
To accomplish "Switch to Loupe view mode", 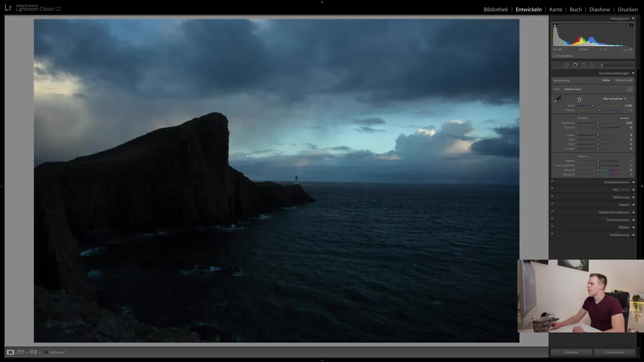I will 10,352.
